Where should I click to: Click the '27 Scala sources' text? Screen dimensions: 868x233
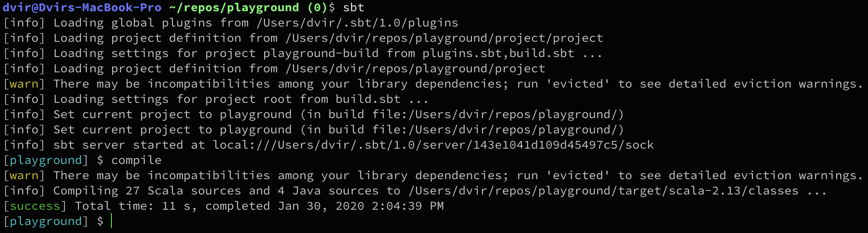[183, 191]
